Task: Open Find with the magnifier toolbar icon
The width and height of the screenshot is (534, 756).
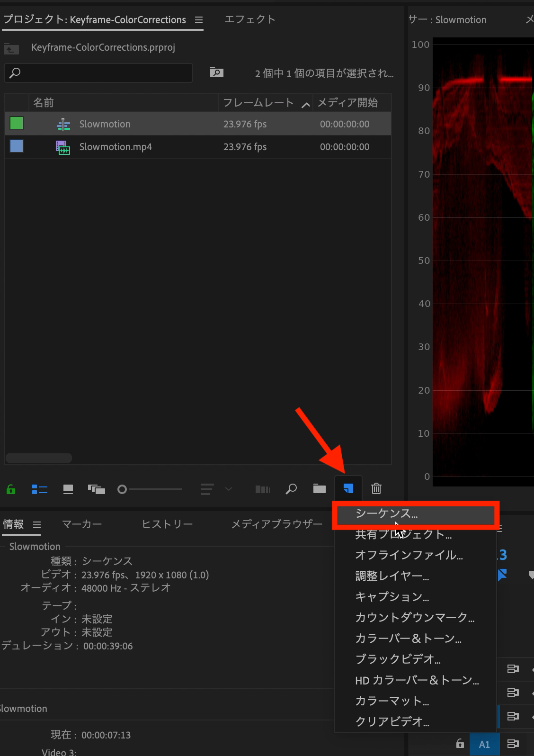Action: pos(291,488)
